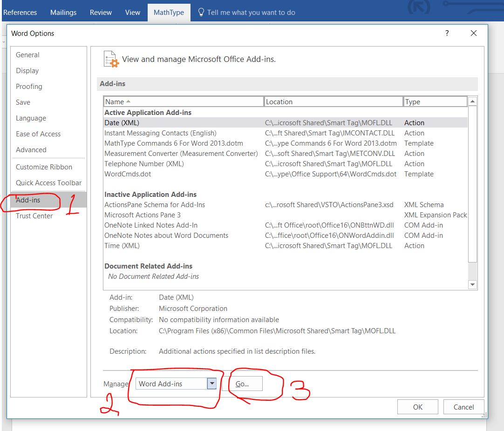Open the Save options category
Viewport: 504px width, 431px height.
(x=48, y=102)
